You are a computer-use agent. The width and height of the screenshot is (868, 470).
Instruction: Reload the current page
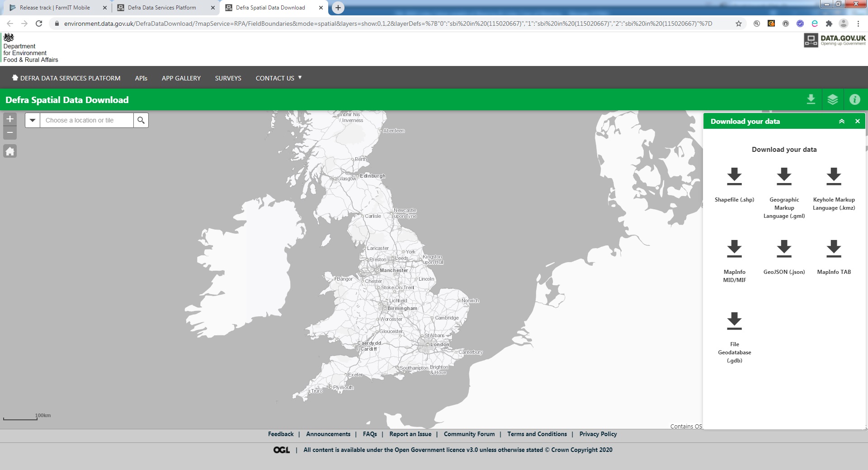tap(39, 23)
